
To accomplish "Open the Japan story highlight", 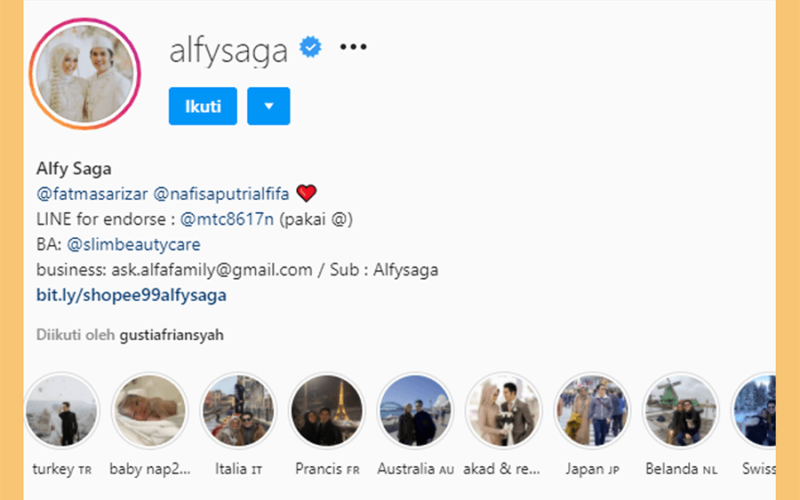I will click(x=592, y=410).
